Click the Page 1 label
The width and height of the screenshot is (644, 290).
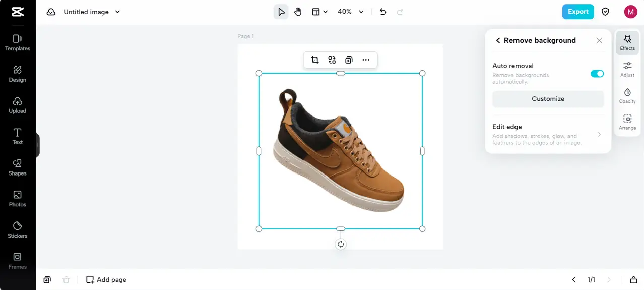(246, 36)
